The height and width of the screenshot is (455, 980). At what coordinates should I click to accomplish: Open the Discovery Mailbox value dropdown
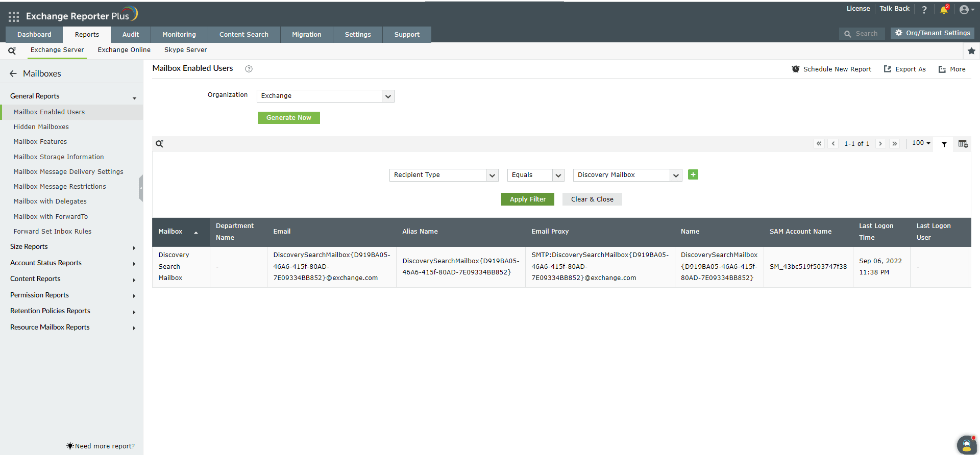[x=627, y=175]
